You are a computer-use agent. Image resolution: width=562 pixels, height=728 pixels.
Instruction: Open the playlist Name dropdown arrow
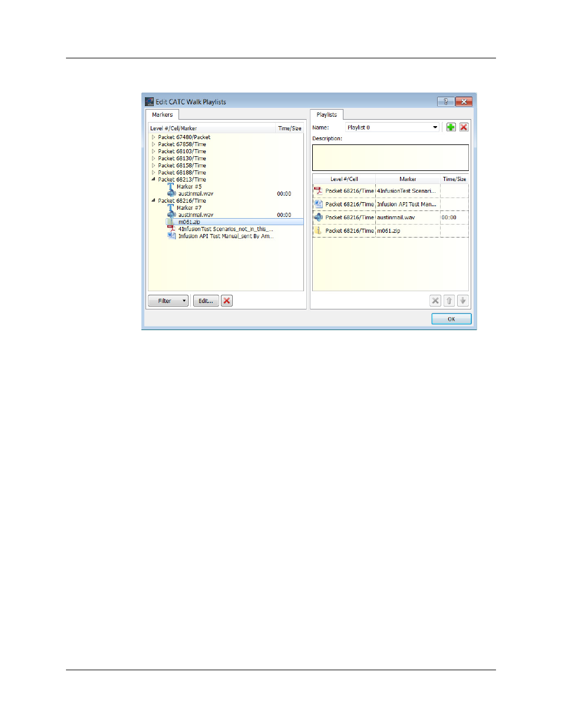click(435, 127)
